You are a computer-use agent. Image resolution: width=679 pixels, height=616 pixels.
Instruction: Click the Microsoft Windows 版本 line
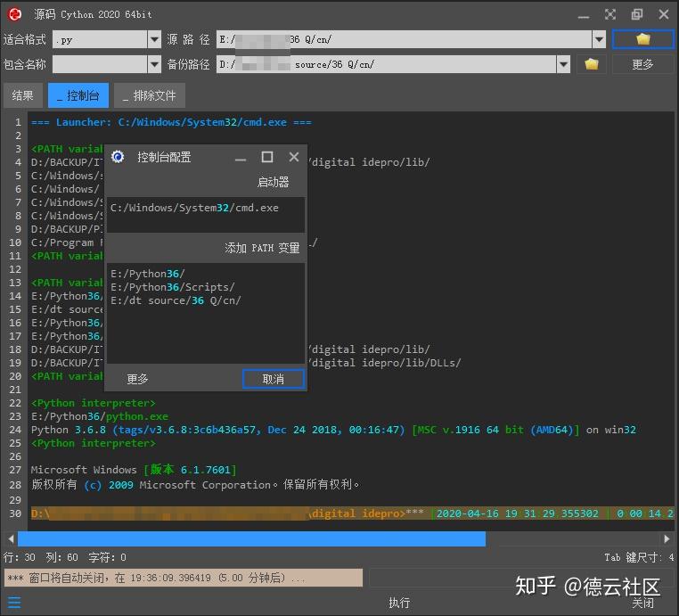click(x=134, y=470)
